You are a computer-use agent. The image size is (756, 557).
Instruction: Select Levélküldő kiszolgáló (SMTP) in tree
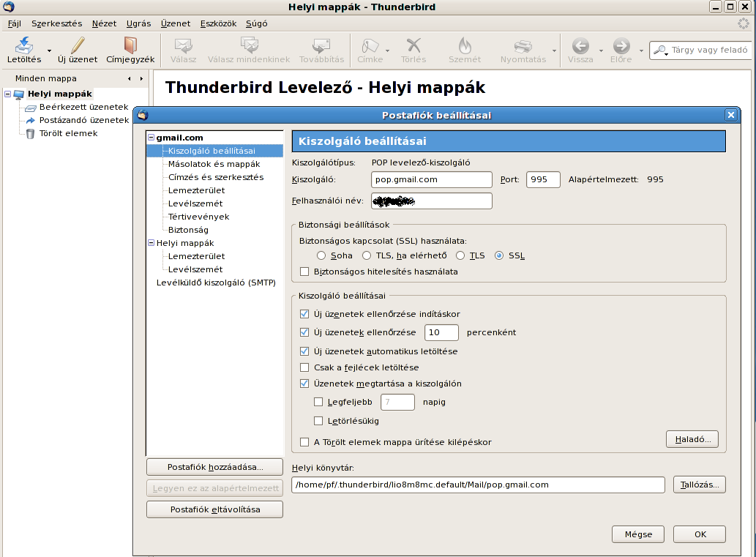(215, 282)
